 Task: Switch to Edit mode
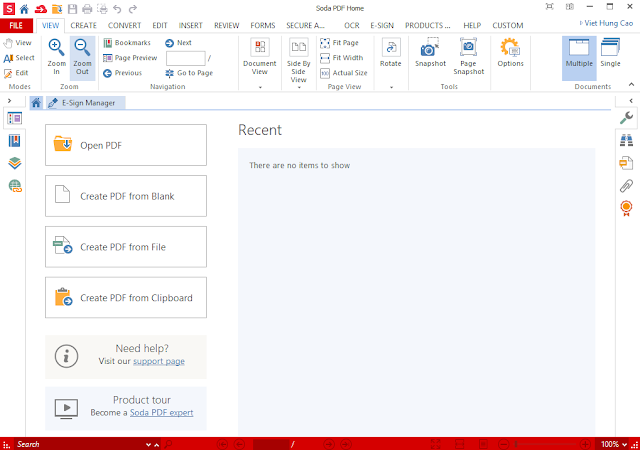[16, 73]
